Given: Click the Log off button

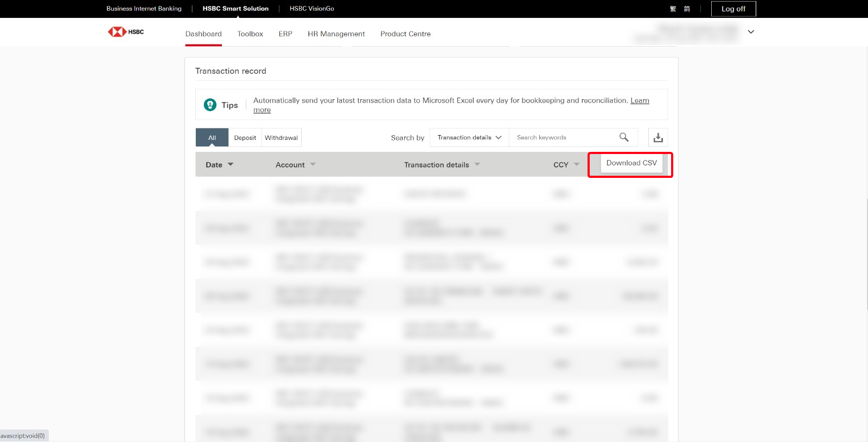Looking at the screenshot, I should tap(733, 9).
